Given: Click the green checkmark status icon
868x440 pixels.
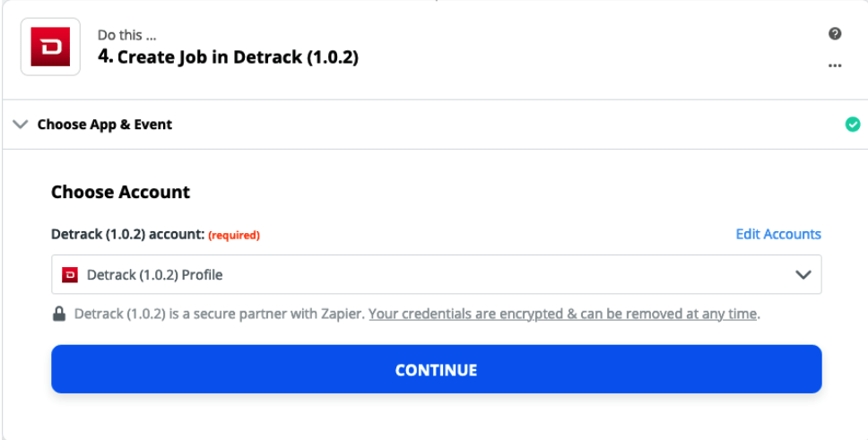Looking at the screenshot, I should pyautogui.click(x=853, y=125).
